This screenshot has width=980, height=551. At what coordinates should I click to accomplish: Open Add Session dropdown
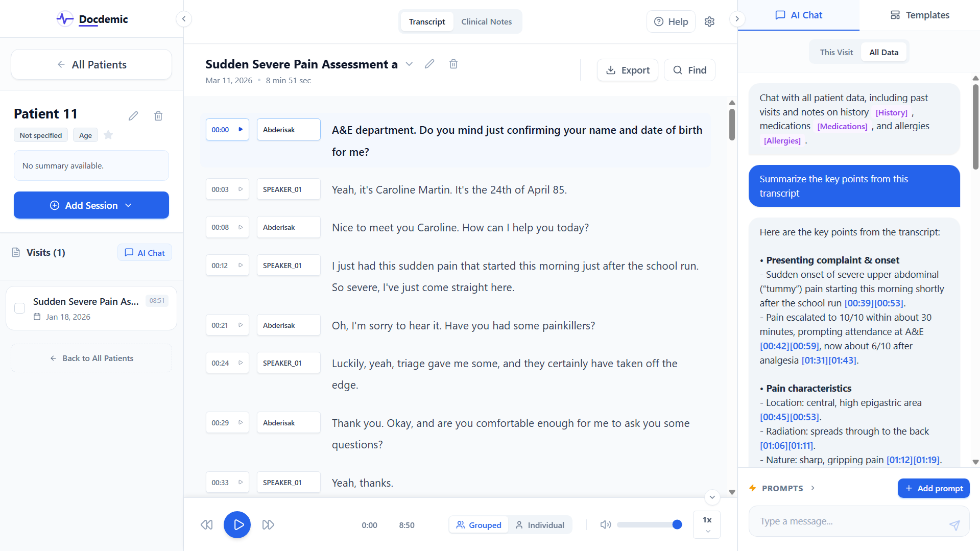coord(91,205)
